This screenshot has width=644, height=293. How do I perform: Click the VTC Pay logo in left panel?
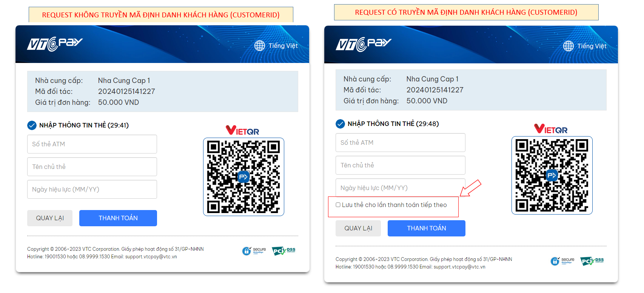[55, 44]
